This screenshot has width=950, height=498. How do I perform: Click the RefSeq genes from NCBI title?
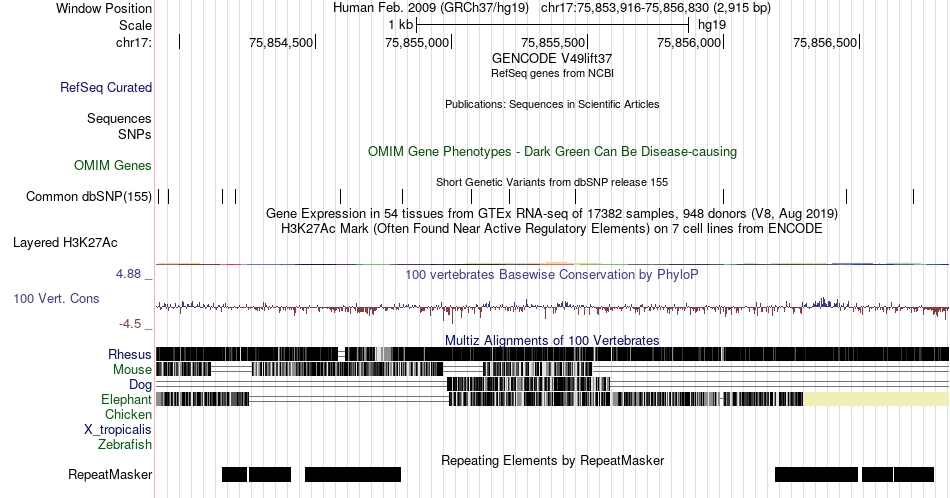click(x=552, y=73)
